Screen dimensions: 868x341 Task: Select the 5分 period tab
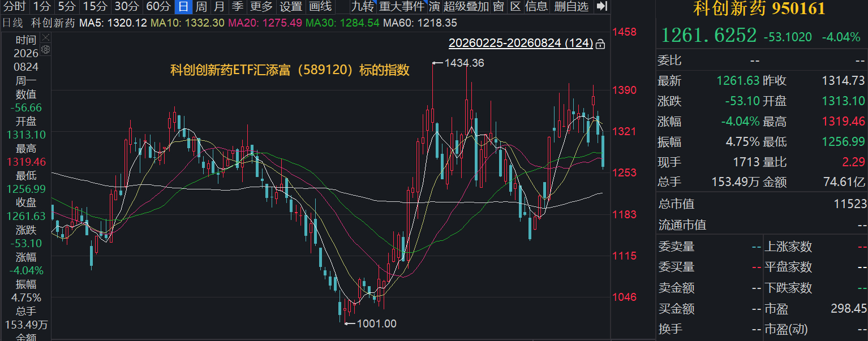[x=67, y=7]
